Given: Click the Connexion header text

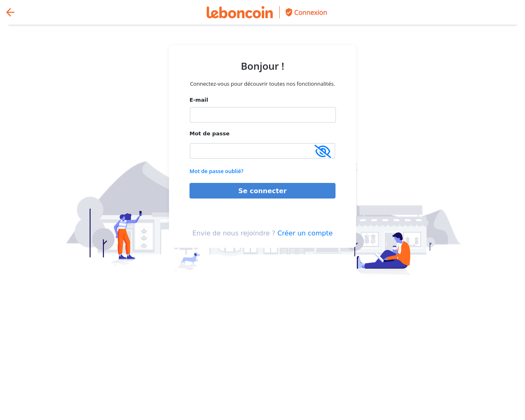Looking at the screenshot, I should click(x=310, y=13).
